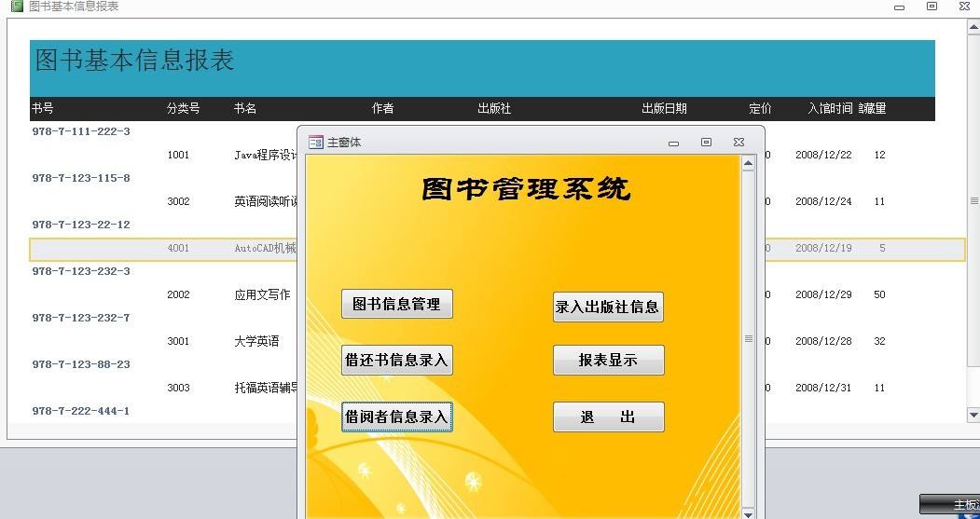Click the date 2008/12/19
The height and width of the screenshot is (519, 980).
[823, 248]
